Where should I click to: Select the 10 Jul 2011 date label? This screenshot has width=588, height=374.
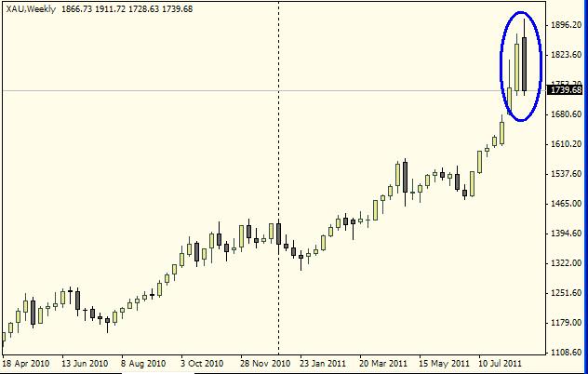(x=501, y=363)
